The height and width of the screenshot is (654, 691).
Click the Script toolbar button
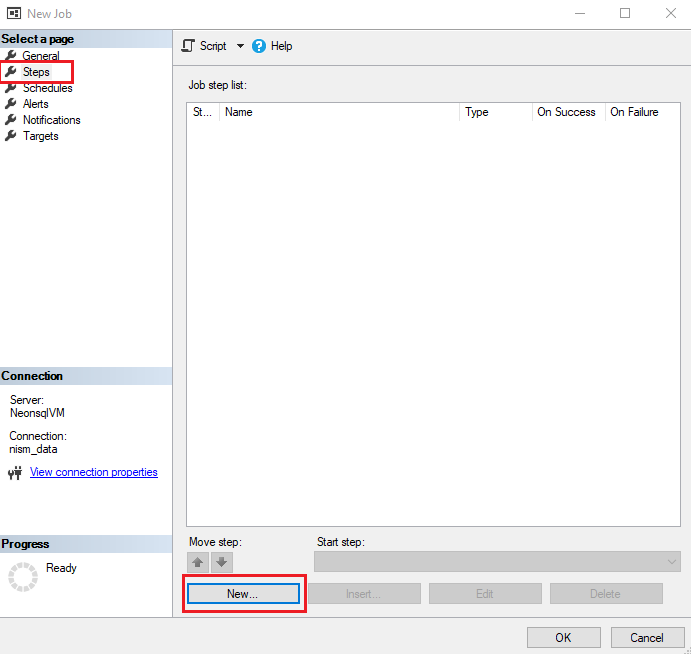click(204, 46)
